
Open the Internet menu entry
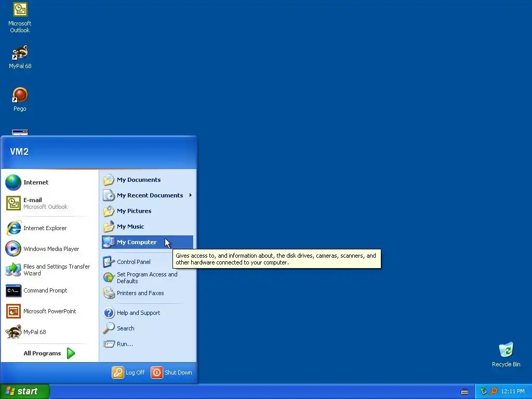tap(49, 182)
